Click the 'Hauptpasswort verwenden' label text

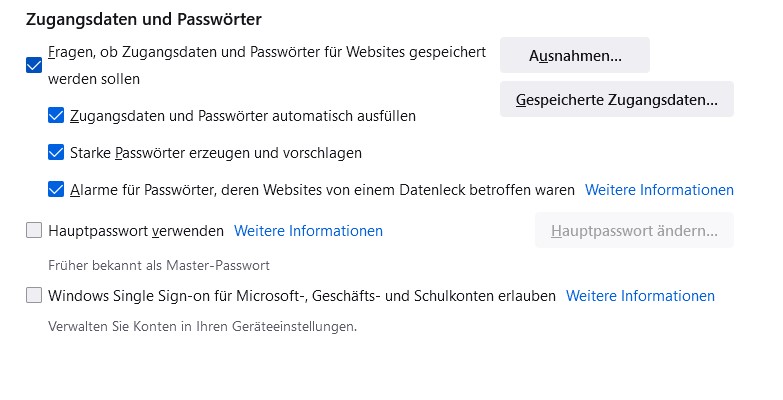[x=136, y=231]
